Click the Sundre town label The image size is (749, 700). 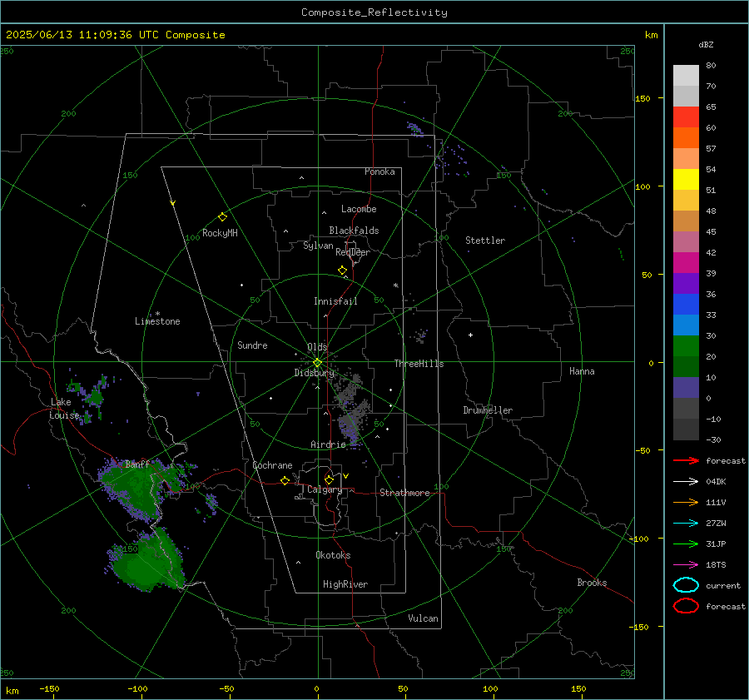[252, 345]
